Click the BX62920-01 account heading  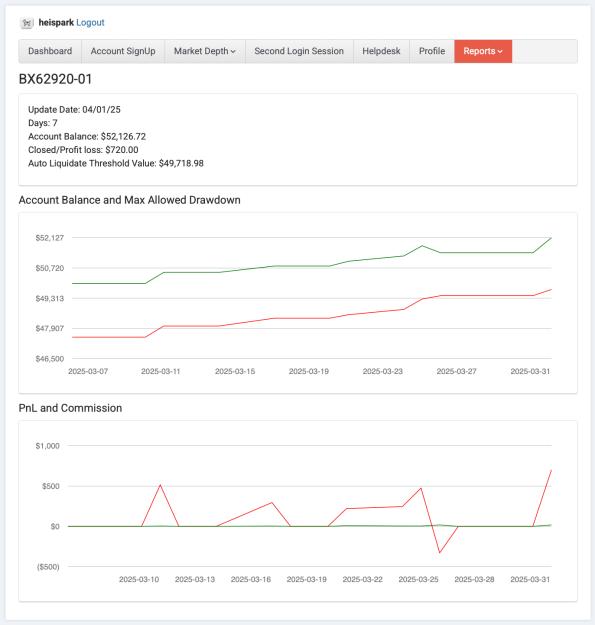pos(55,79)
